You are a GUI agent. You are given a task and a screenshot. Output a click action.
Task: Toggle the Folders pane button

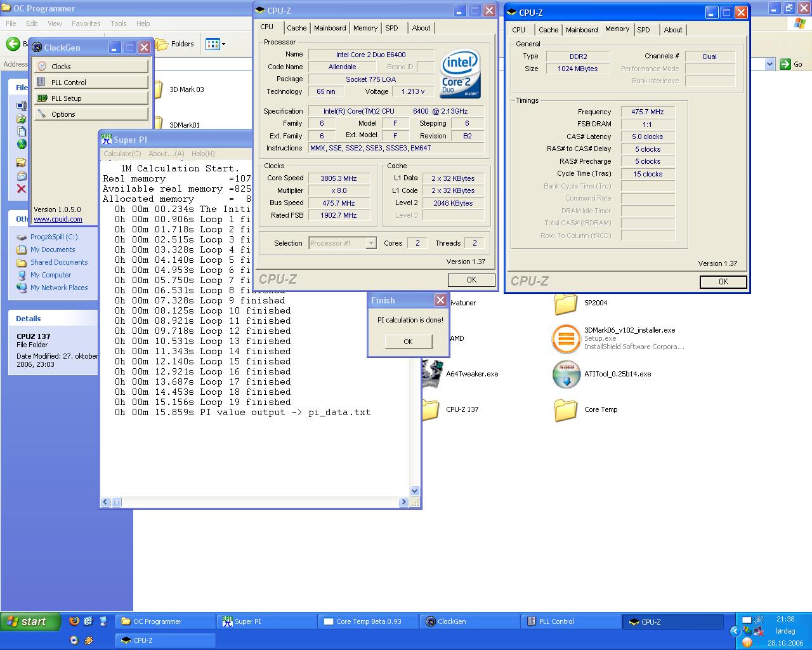click(175, 44)
